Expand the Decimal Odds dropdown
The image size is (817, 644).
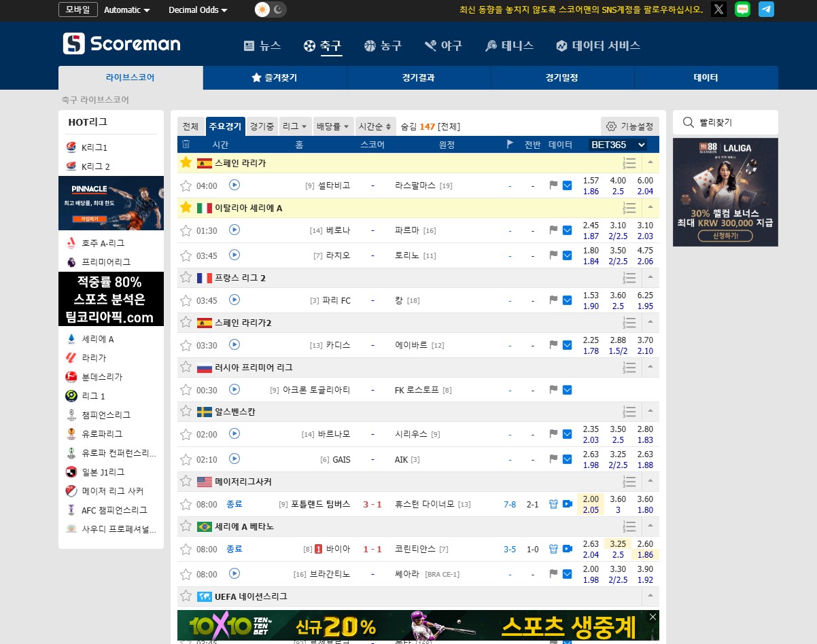[198, 10]
